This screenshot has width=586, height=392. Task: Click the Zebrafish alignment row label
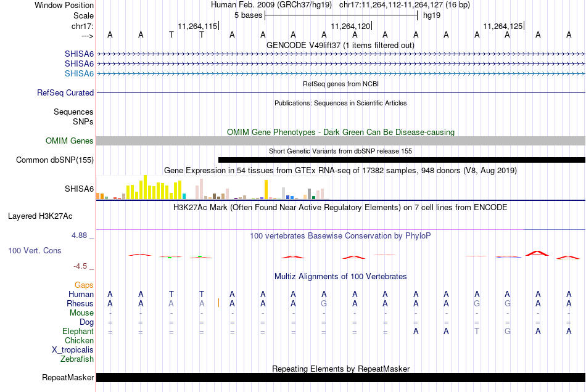77,359
